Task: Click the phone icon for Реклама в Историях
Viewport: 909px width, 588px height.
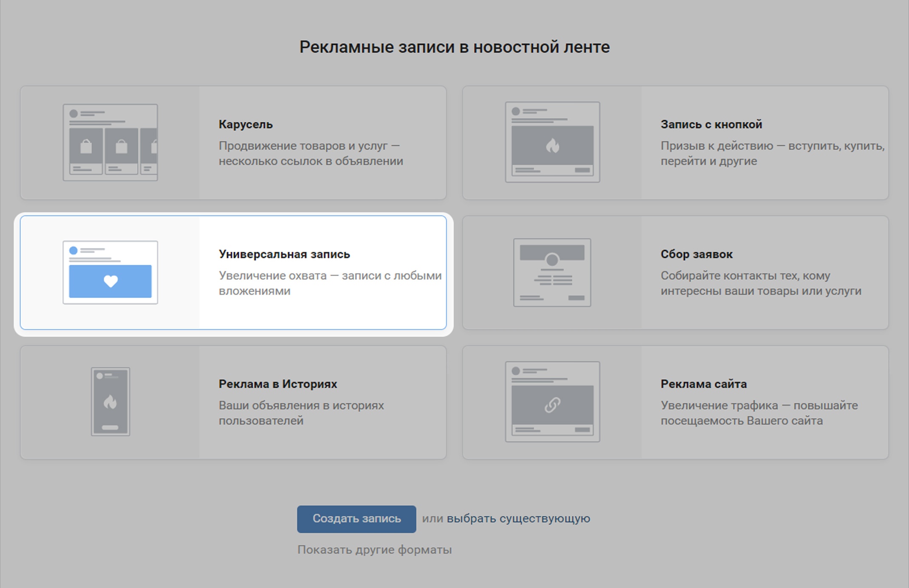Action: (110, 401)
